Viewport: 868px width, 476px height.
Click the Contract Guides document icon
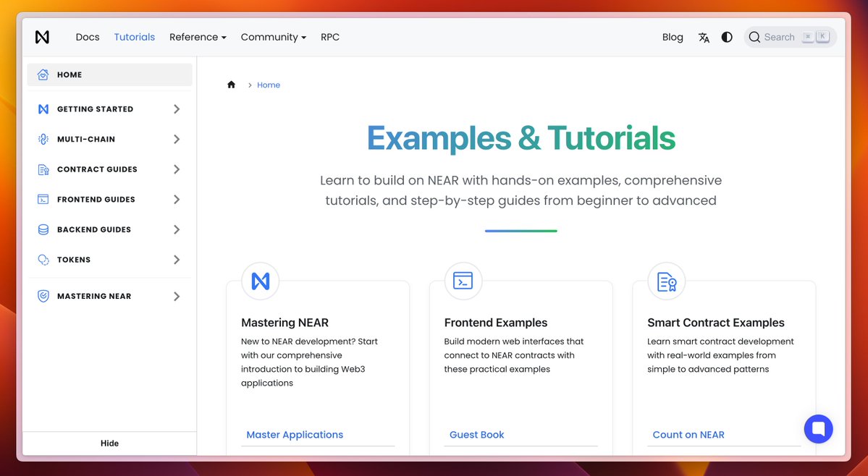pos(43,169)
